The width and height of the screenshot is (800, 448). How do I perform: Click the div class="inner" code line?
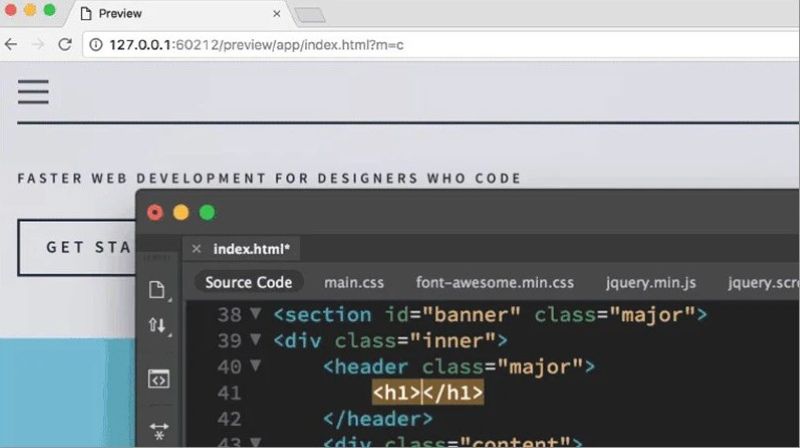click(390, 341)
